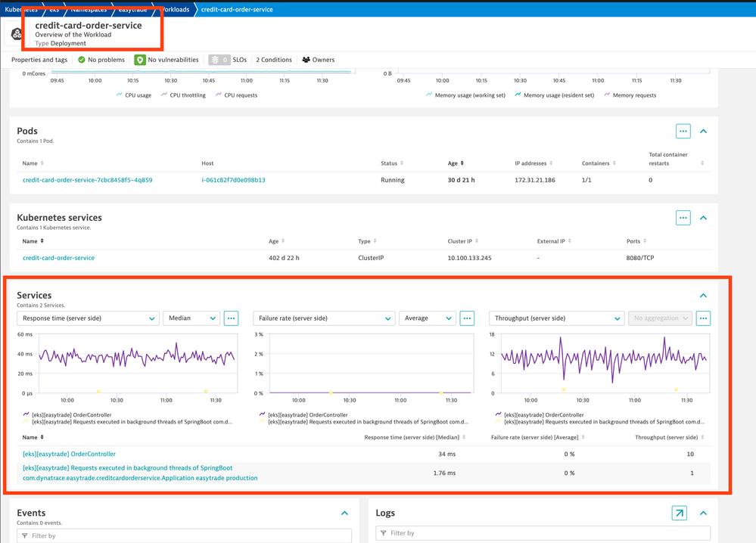The image size is (756, 543).
Task: Open Kubernetes services more-options menu
Action: point(683,218)
